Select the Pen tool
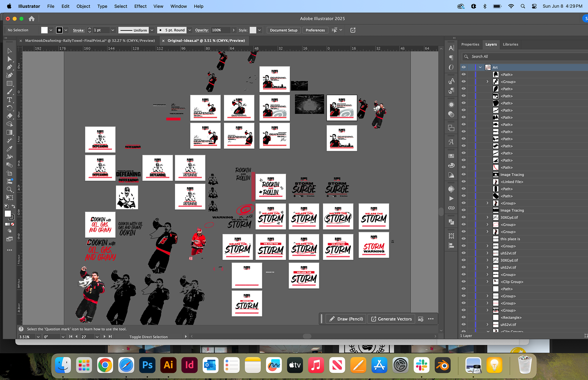The width and height of the screenshot is (588, 380). click(x=9, y=67)
